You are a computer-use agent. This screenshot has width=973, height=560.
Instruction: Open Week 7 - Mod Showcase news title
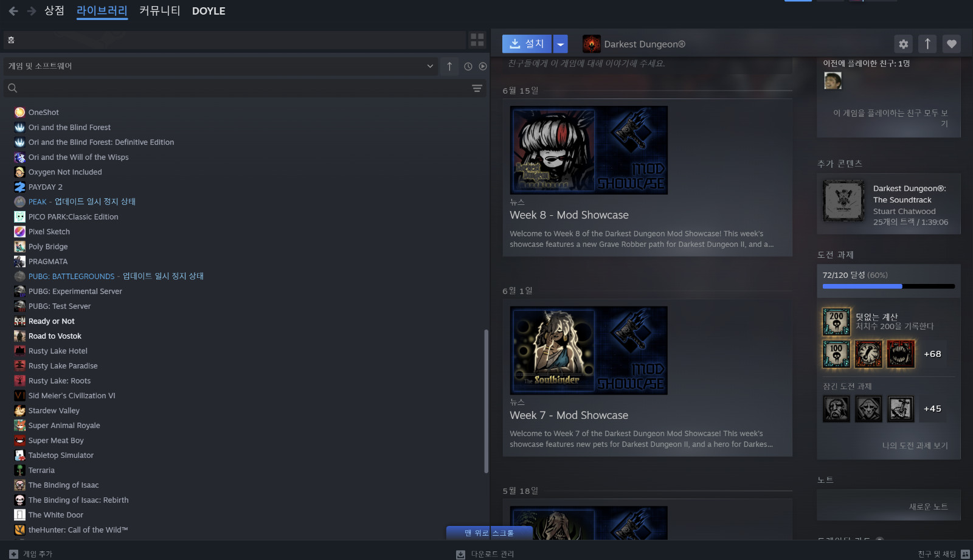[569, 415]
